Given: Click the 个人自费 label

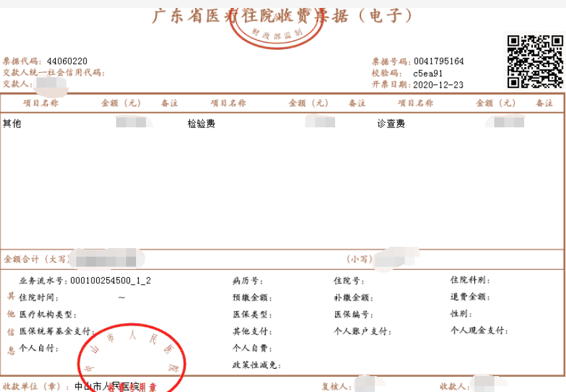Looking at the screenshot, I should [x=252, y=348].
